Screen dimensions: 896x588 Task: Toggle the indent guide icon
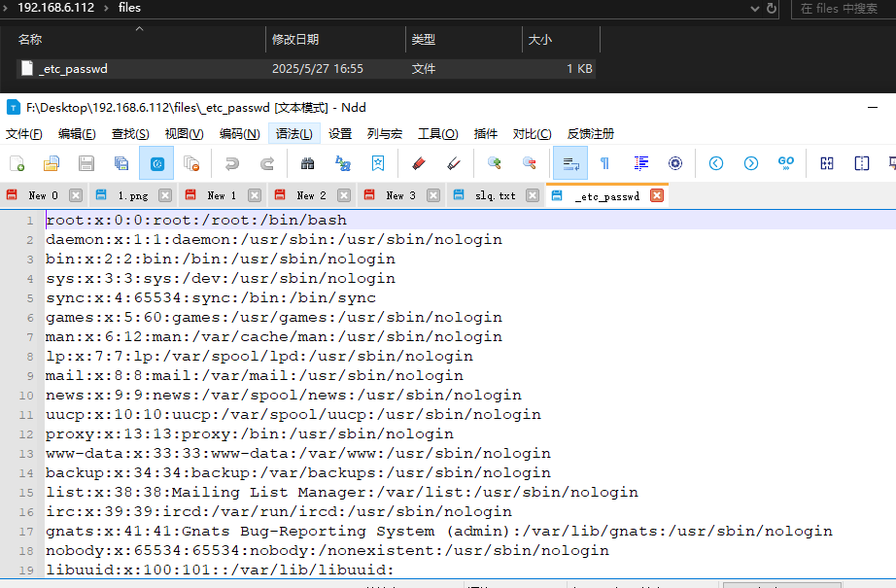click(640, 163)
